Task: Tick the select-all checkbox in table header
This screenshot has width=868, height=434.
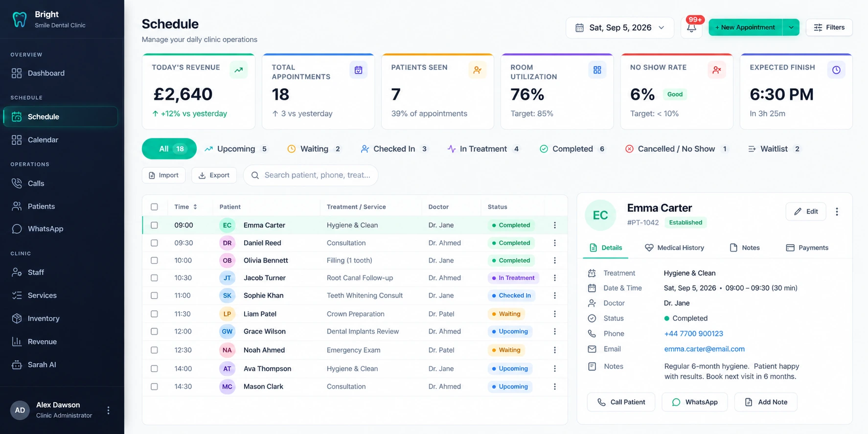Action: tap(154, 207)
